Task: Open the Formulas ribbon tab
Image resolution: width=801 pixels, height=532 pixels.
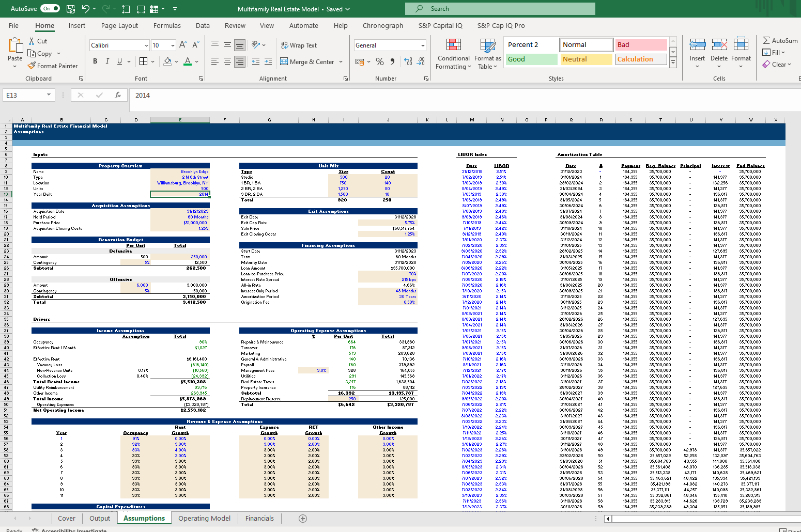Action: coord(167,25)
